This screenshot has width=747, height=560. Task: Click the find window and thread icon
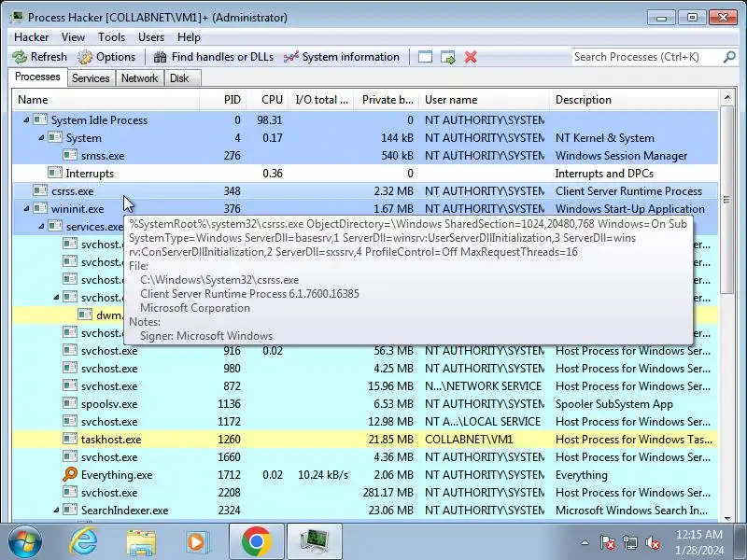coord(448,57)
